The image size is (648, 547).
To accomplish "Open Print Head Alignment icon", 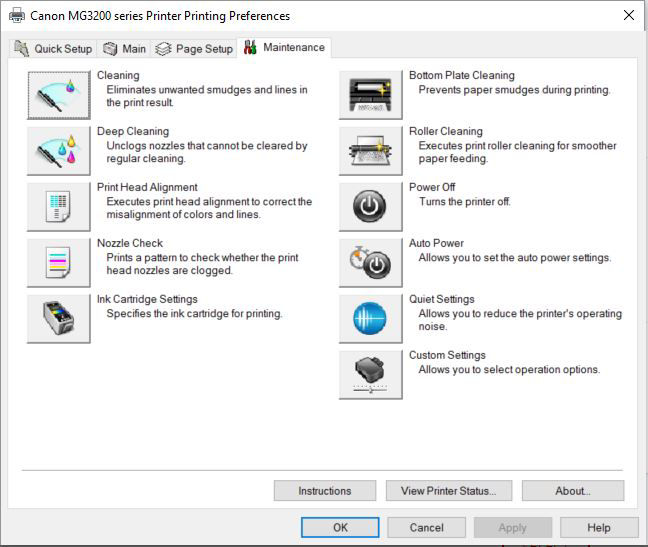I will coord(58,207).
